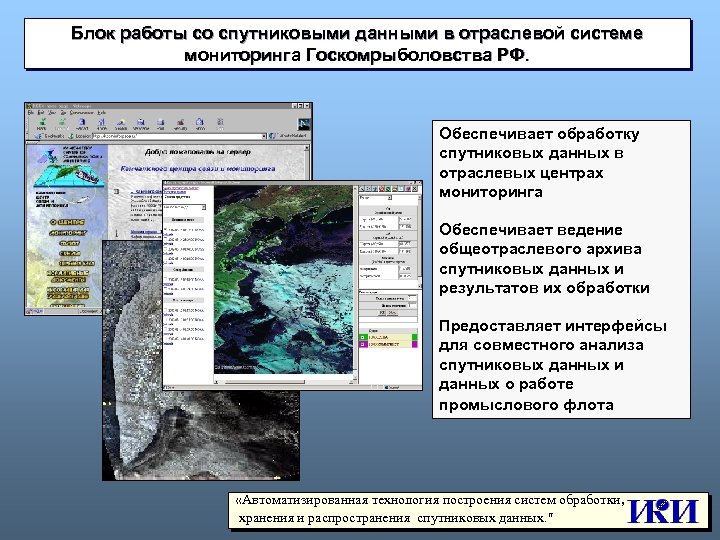720x540 pixels.
Task: Expand the Location bar history dropdown arrow
Action: pyautogui.click(x=264, y=136)
